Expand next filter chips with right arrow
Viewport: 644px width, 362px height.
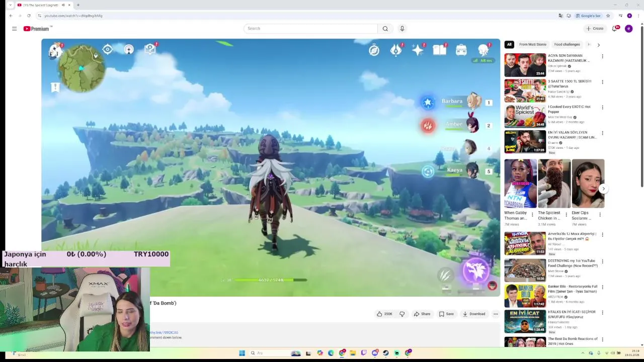[598, 45]
